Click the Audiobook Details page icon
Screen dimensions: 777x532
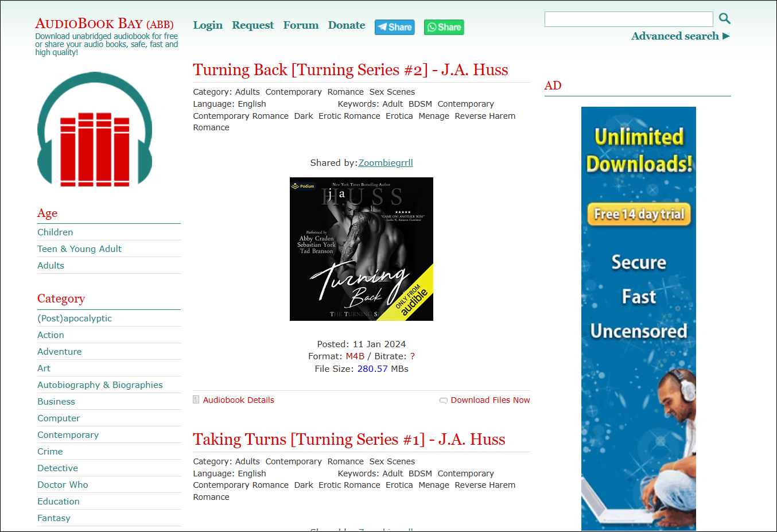(196, 399)
